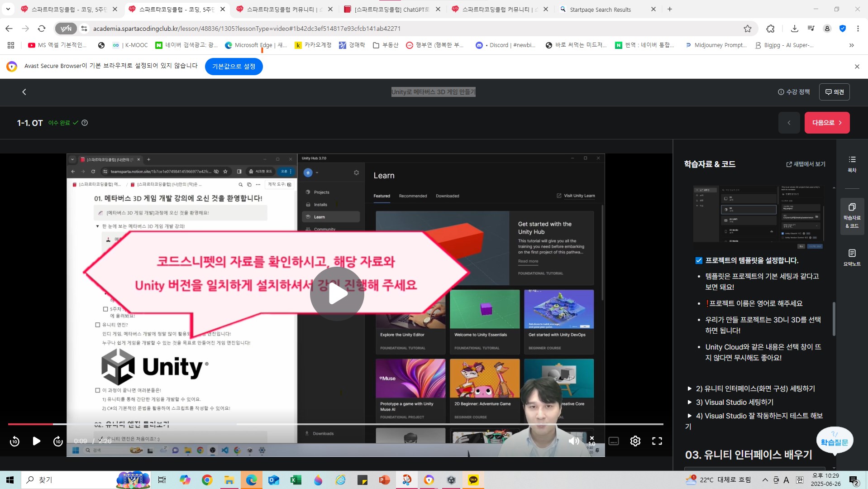Seek on the video progress bar

pos(335,424)
